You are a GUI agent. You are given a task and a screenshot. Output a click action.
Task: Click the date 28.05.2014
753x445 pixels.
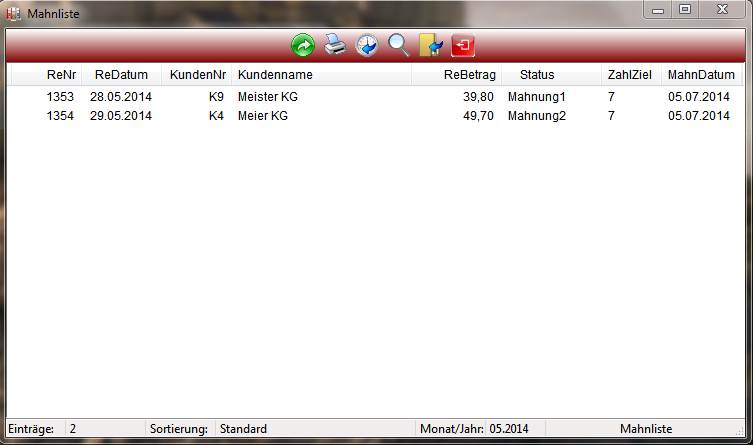[121, 96]
